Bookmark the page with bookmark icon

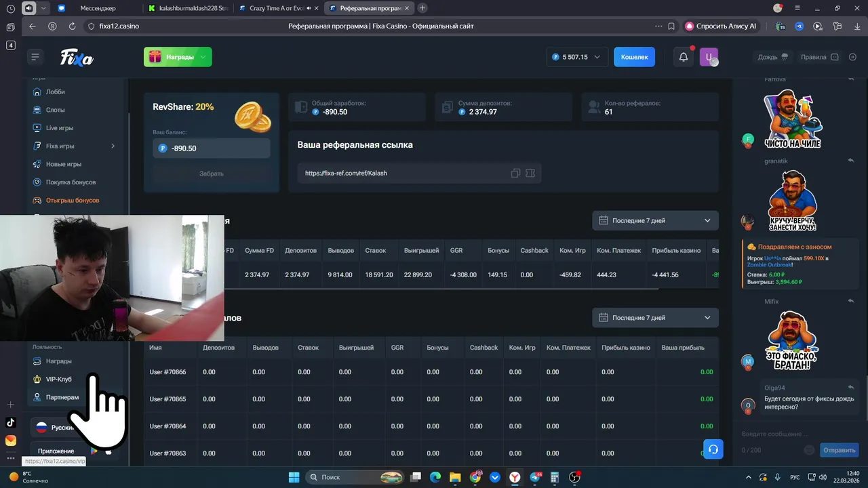click(x=671, y=26)
